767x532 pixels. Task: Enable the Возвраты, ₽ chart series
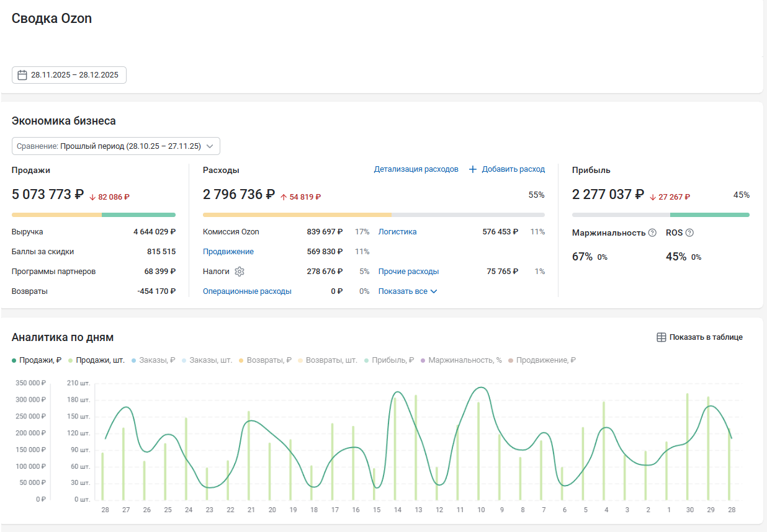pos(265,360)
